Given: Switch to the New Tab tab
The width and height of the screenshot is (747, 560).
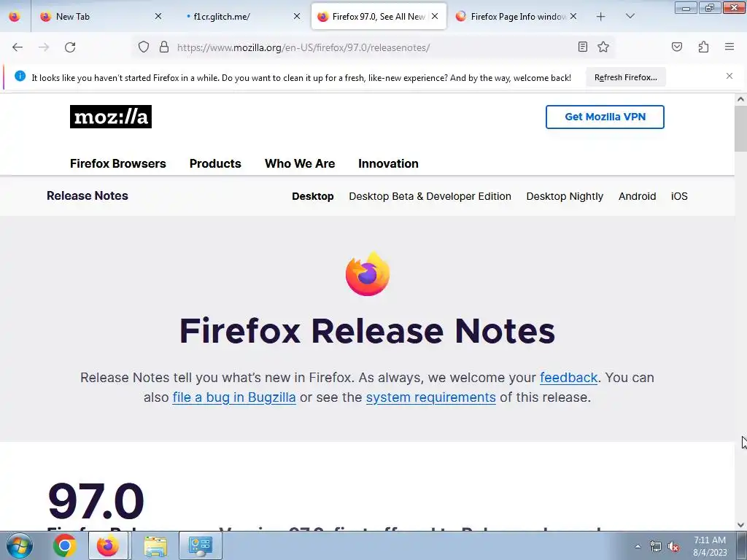Looking at the screenshot, I should point(101,17).
